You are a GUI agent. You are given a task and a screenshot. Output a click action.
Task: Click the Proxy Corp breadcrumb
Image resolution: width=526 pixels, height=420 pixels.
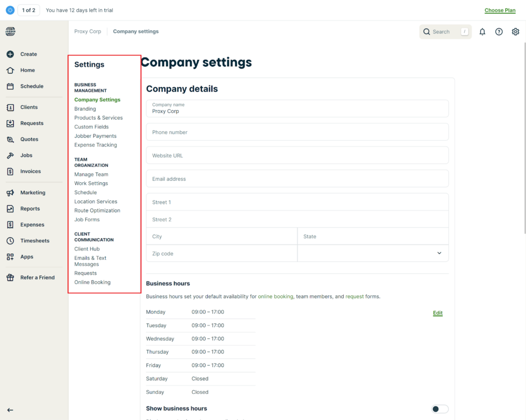point(88,31)
